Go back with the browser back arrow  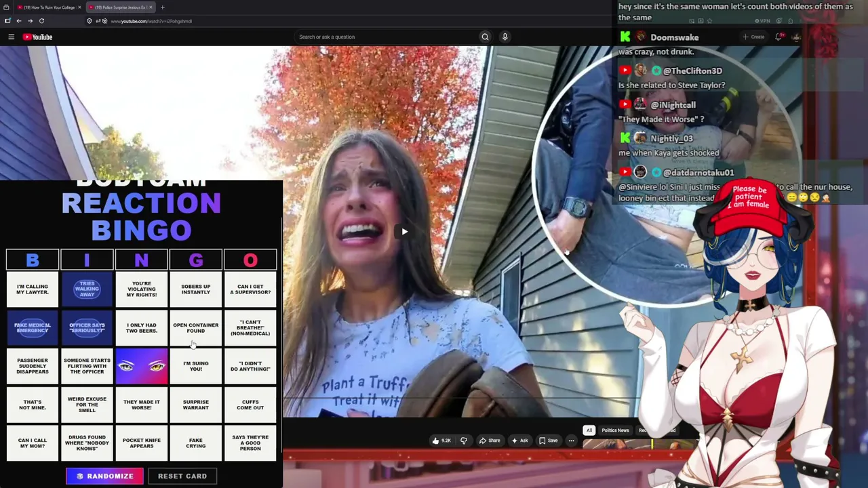coord(19,21)
